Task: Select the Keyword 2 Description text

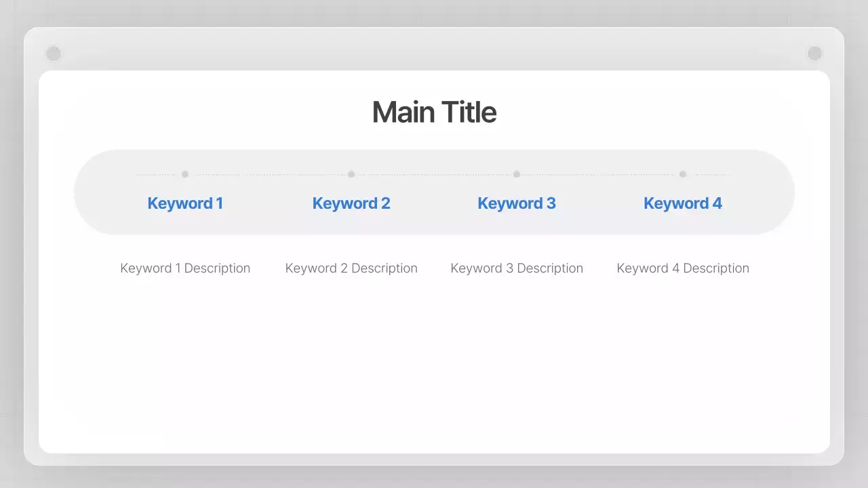Action: (351, 268)
